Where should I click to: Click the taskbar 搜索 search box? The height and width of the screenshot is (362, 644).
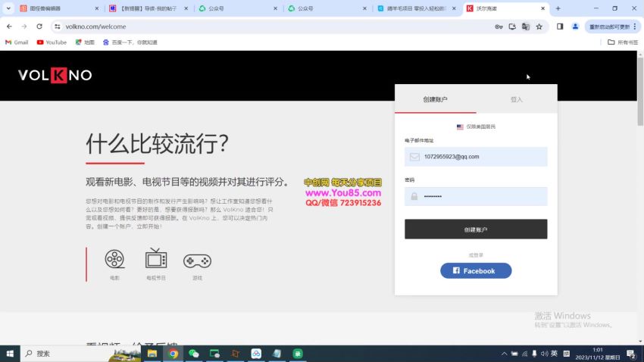point(80,354)
